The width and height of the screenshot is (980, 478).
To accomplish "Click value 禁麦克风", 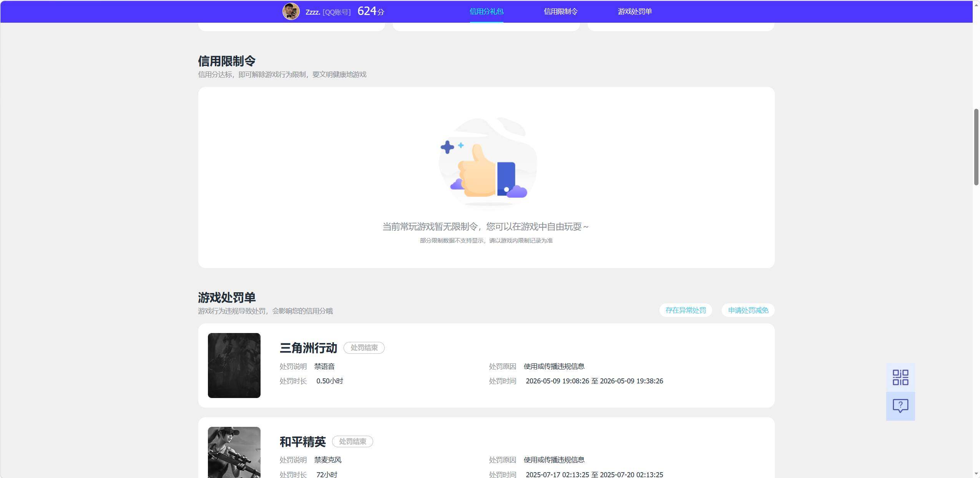I will 328,460.
